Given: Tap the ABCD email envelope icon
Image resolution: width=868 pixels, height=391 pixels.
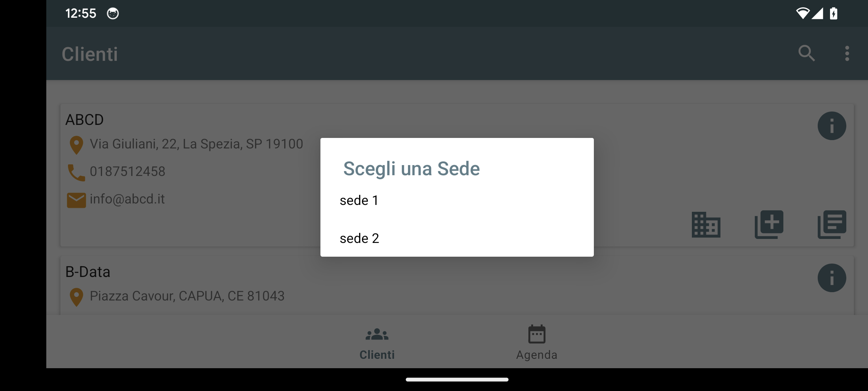Looking at the screenshot, I should pos(76,200).
